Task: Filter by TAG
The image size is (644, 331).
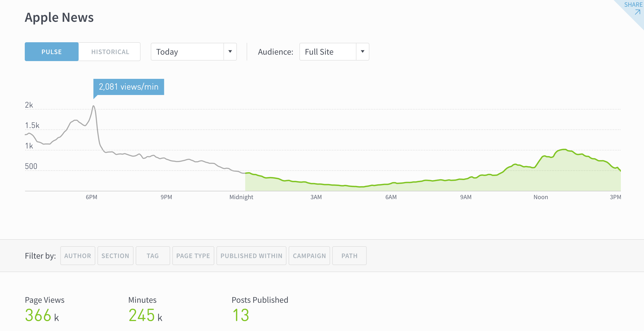Action: coord(153,256)
